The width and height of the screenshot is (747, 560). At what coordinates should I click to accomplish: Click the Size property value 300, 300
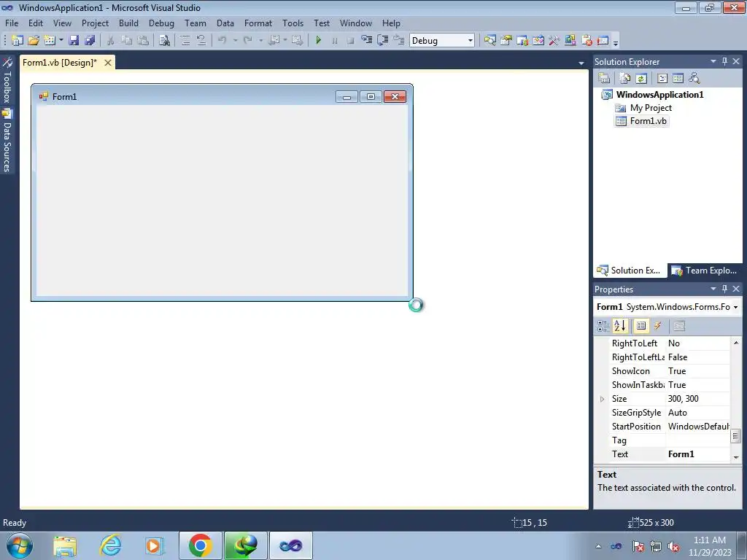[x=683, y=399]
